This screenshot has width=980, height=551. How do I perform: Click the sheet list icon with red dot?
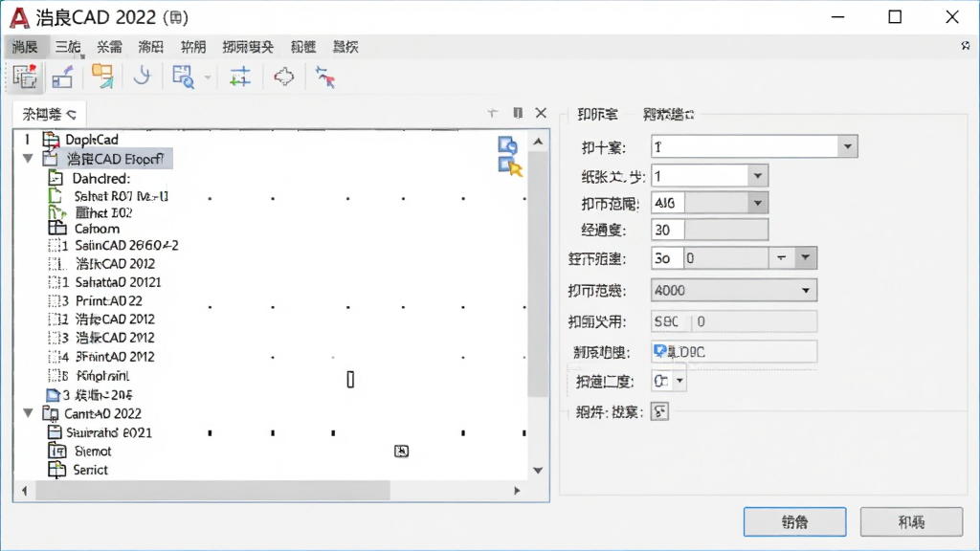pyautogui.click(x=25, y=77)
